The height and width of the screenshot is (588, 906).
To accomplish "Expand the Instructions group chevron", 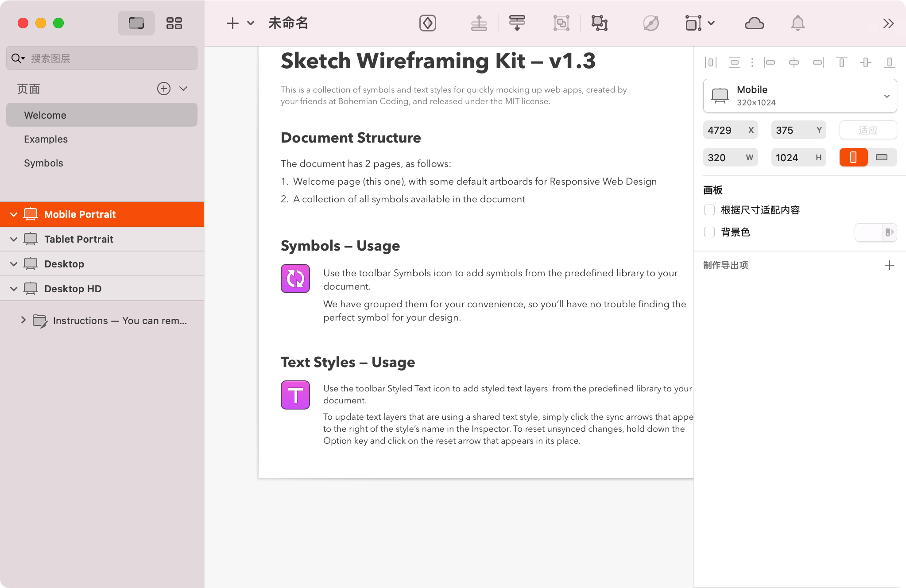I will pos(23,320).
